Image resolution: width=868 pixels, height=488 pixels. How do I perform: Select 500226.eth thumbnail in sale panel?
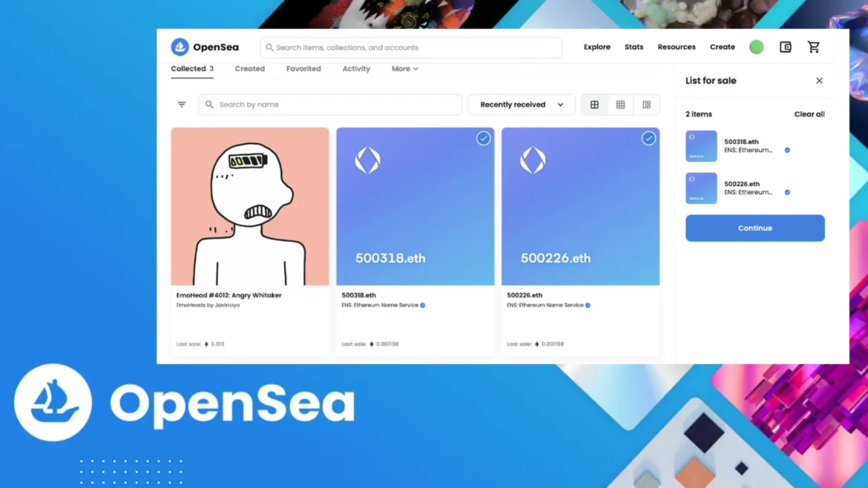pos(701,188)
